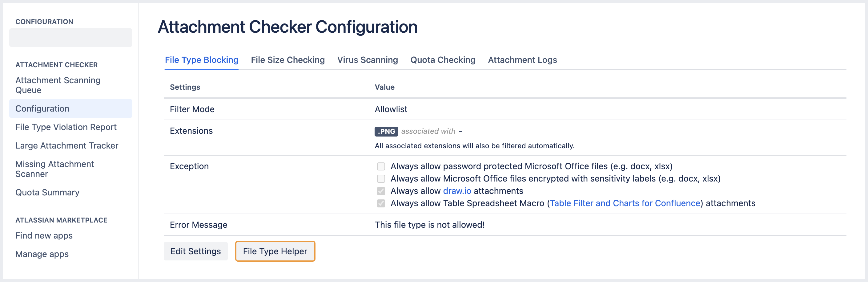Select Configuration in the sidebar

coord(42,108)
